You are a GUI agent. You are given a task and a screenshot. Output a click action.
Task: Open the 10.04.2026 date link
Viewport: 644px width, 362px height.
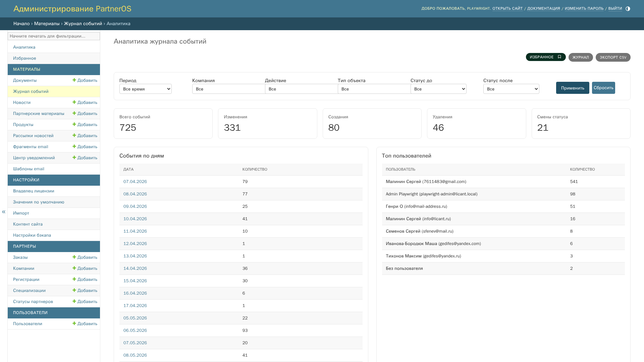pos(135,219)
